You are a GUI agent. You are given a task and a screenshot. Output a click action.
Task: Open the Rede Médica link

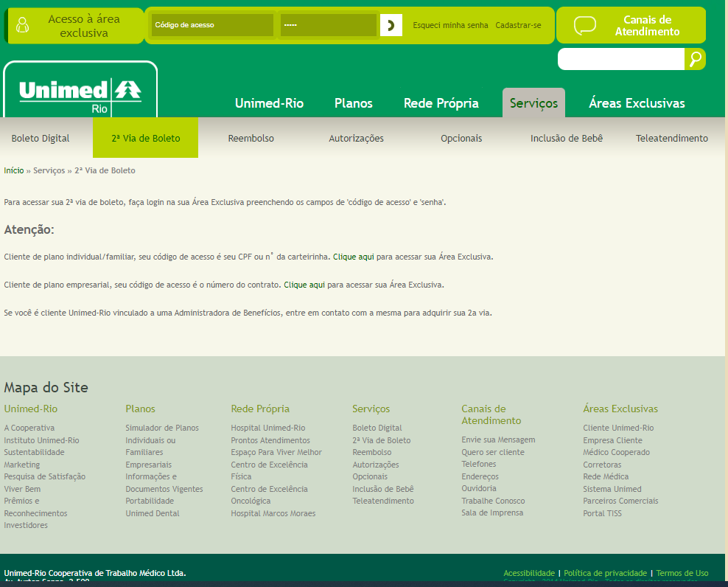[606, 476]
